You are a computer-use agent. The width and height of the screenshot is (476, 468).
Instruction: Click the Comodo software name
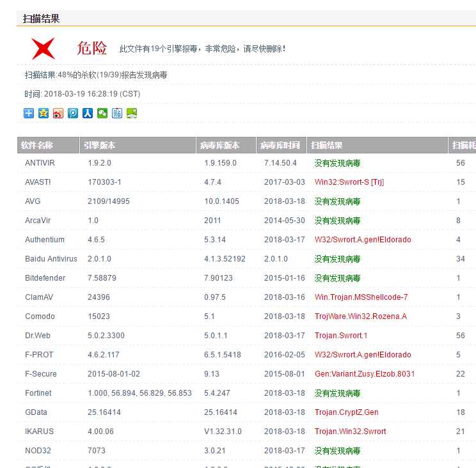(x=40, y=316)
